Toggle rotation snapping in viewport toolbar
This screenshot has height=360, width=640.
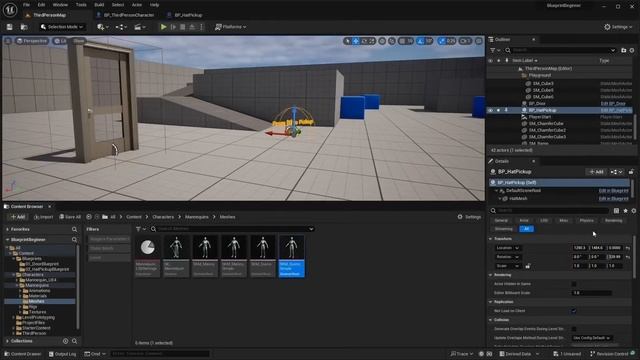pos(421,41)
